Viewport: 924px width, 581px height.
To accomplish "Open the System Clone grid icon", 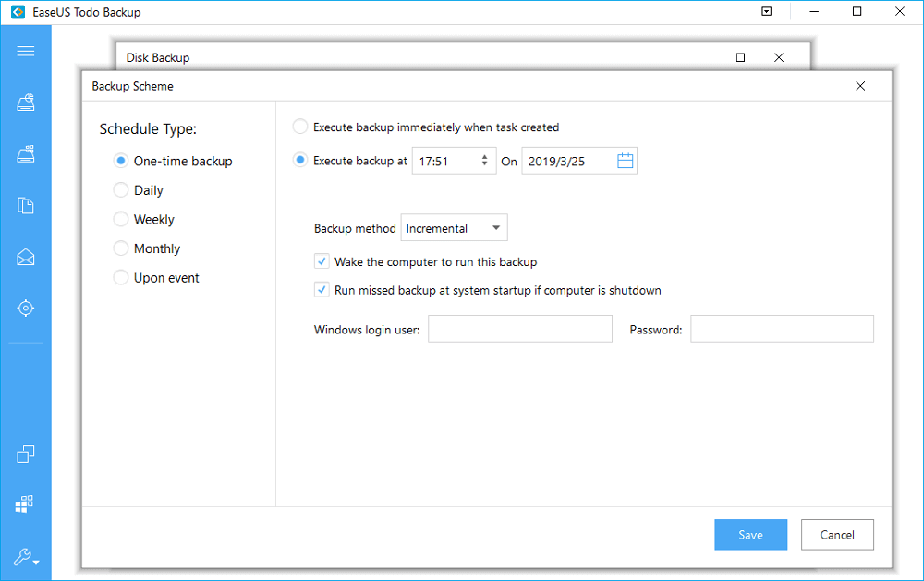I will pyautogui.click(x=25, y=503).
